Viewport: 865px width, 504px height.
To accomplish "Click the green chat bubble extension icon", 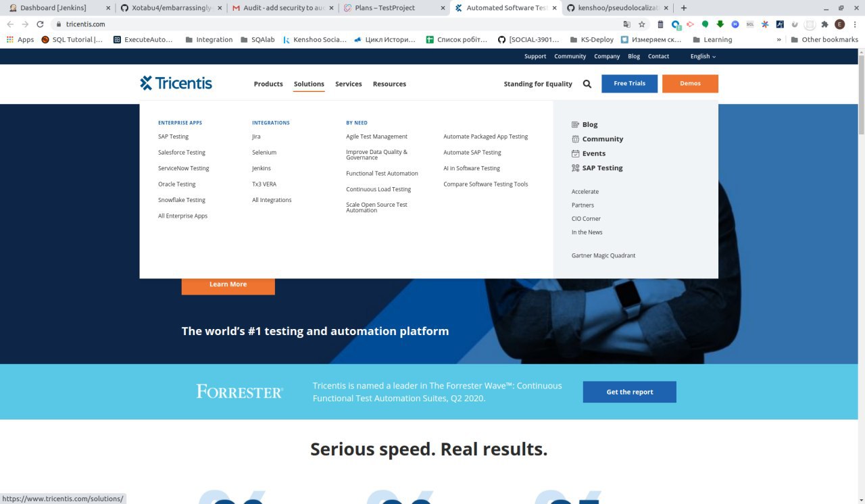I will coord(706,24).
